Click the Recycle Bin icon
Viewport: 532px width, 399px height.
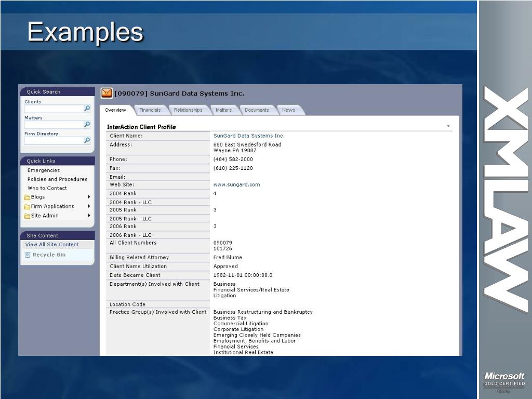[28, 255]
